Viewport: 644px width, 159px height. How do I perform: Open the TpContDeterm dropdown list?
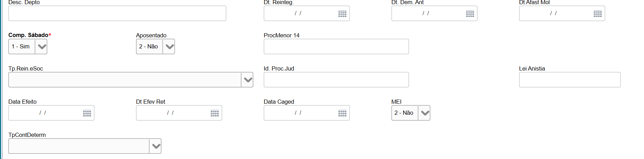coord(156,146)
